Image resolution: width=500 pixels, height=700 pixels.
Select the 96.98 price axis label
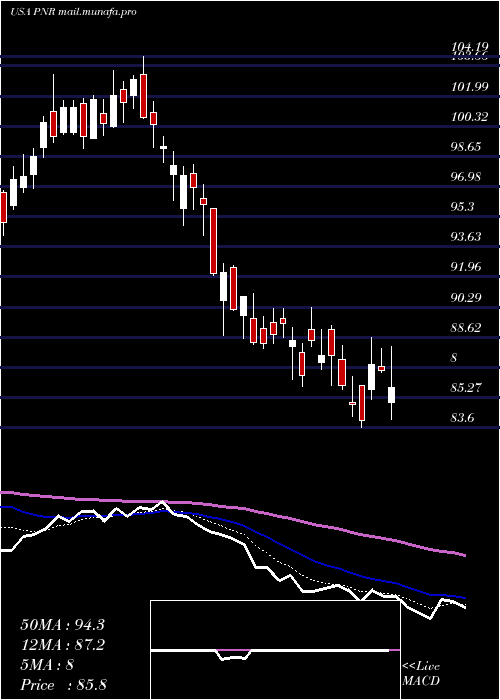466,177
